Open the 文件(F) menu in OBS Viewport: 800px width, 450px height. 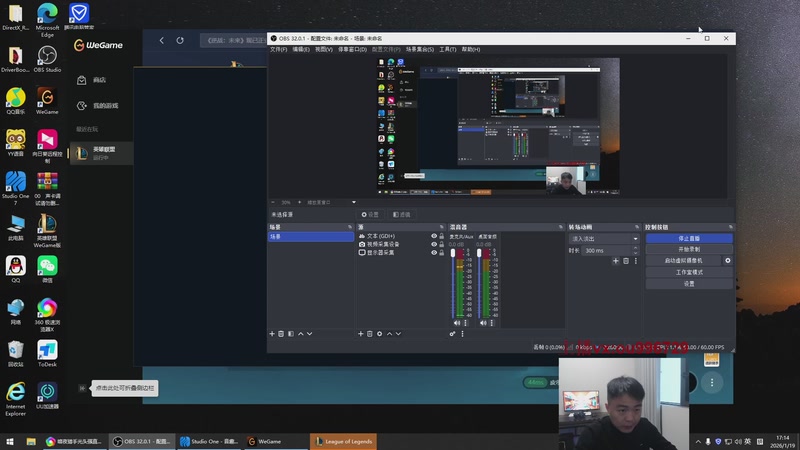click(279, 49)
